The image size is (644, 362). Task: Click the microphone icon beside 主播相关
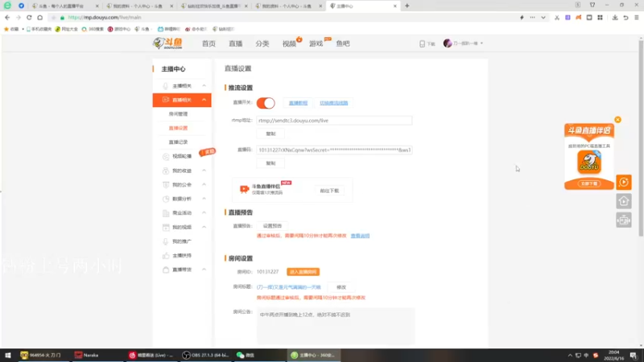(166, 86)
